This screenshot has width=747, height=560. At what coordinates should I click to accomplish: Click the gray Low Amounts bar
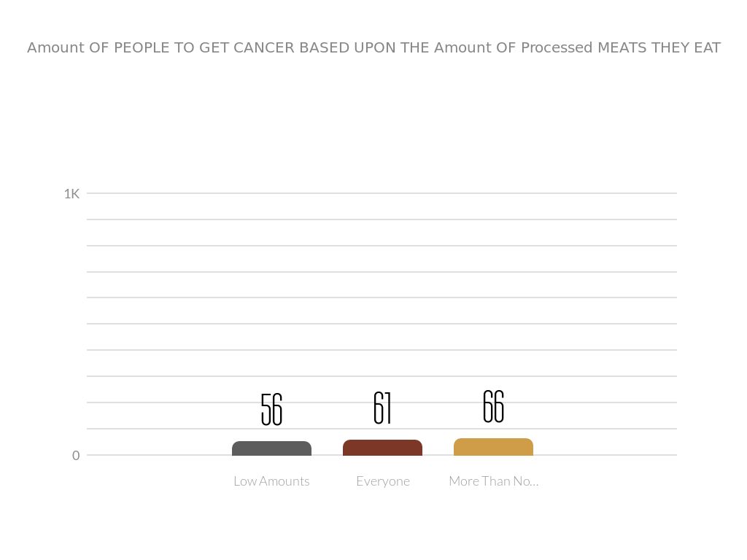click(x=271, y=448)
